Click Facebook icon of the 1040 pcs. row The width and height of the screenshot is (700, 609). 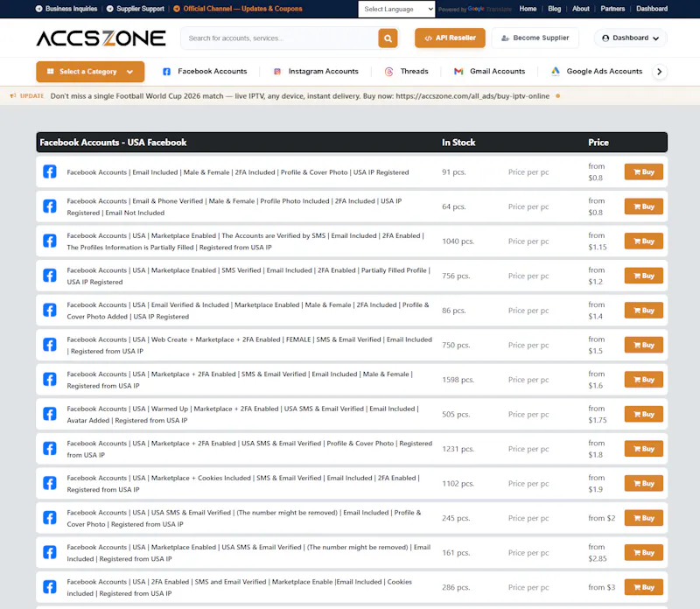tap(50, 241)
